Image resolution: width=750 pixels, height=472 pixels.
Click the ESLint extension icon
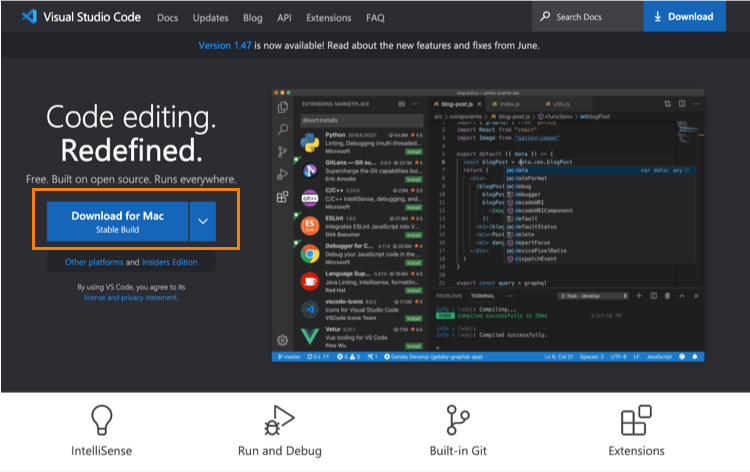(310, 226)
